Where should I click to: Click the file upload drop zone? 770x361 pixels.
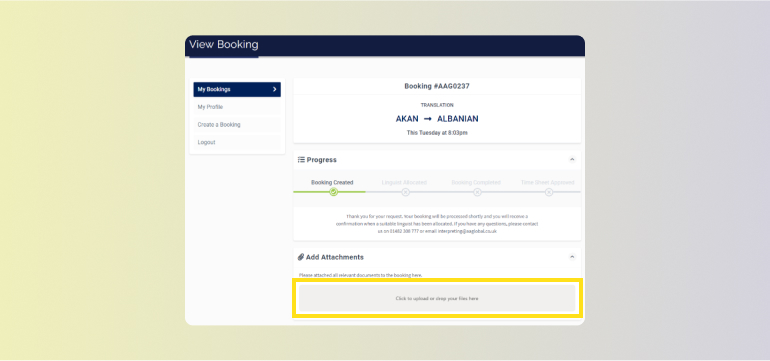437,298
